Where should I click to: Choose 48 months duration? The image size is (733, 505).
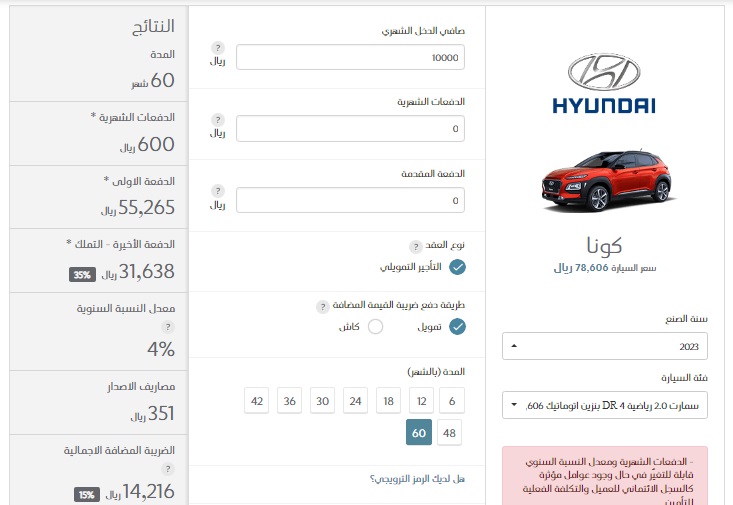pos(449,433)
